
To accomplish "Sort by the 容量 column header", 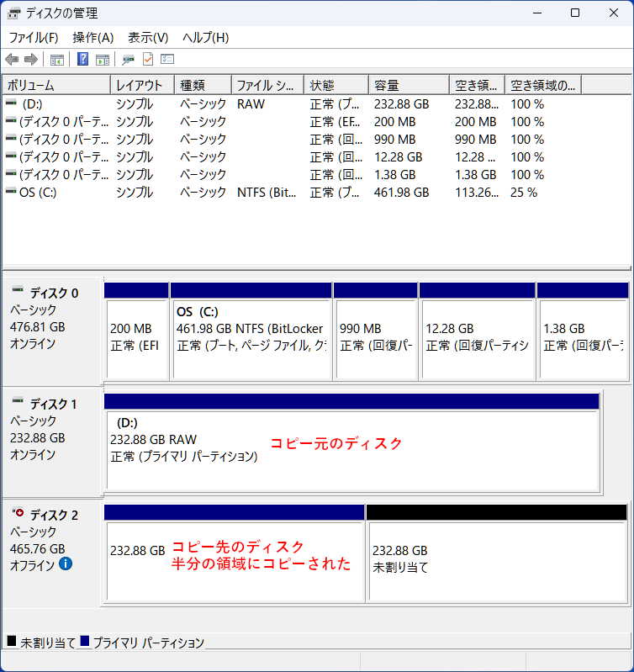I will 408,86.
